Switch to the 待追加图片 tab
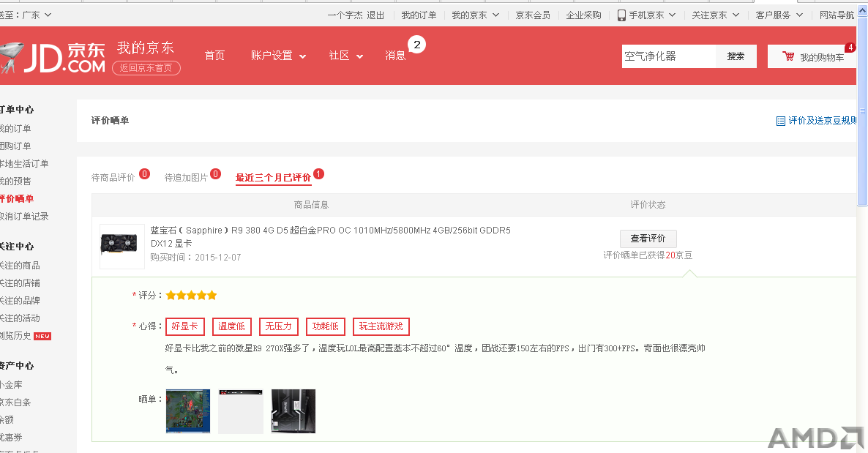868x453 pixels. 186,177
